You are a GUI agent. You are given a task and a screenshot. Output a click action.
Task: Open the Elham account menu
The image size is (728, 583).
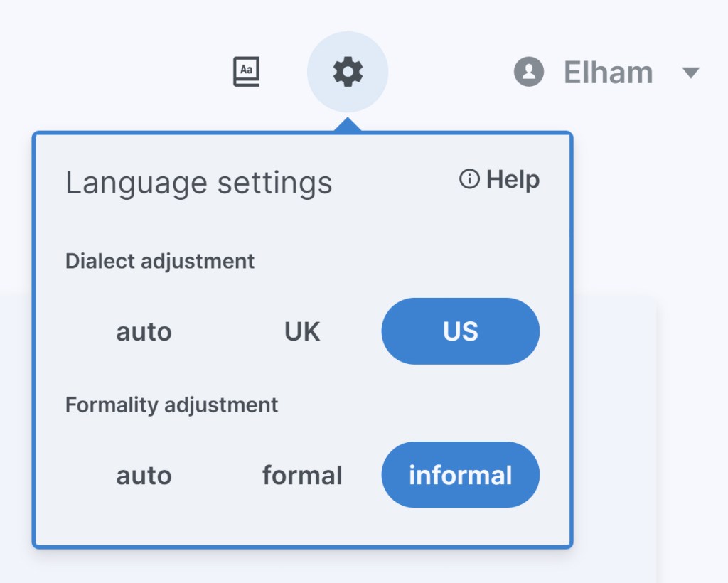pos(608,73)
